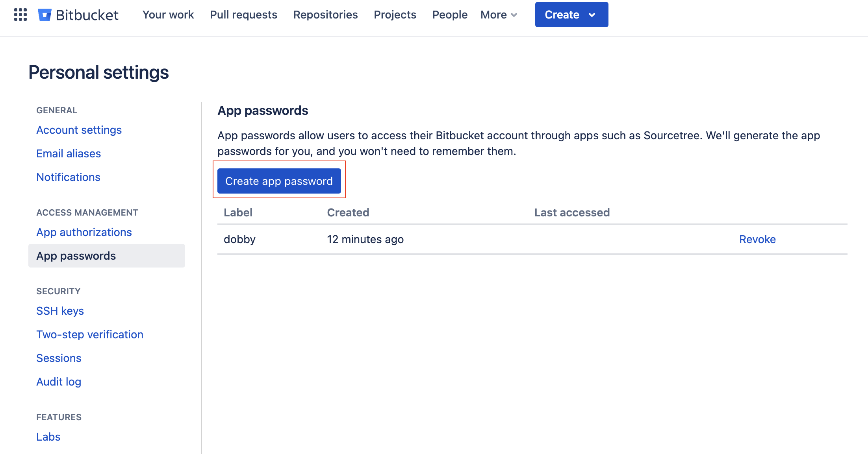Click the Create app password button
868x454 pixels.
pos(279,181)
